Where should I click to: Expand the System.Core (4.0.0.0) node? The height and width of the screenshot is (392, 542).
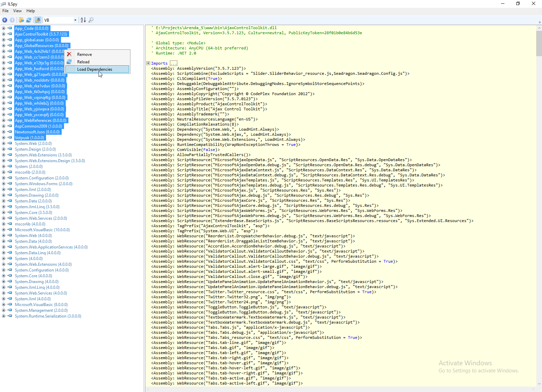[x=3, y=276]
